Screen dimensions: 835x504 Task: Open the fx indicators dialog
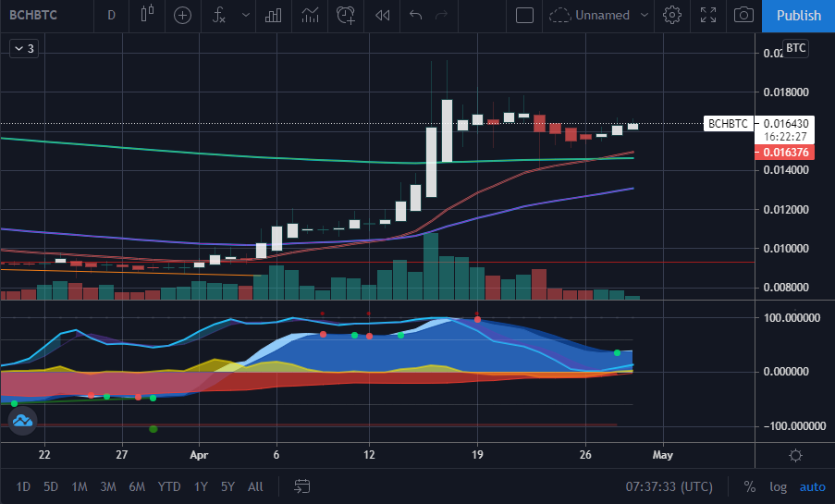point(219,15)
